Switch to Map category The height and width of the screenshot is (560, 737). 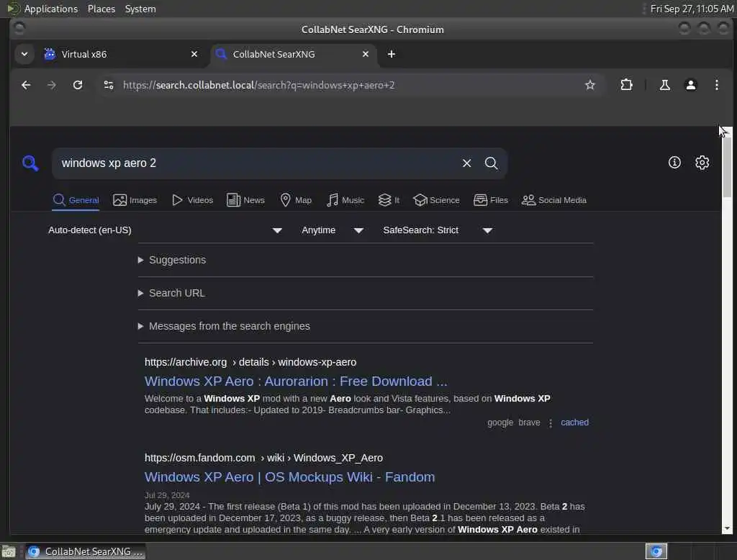click(x=296, y=200)
